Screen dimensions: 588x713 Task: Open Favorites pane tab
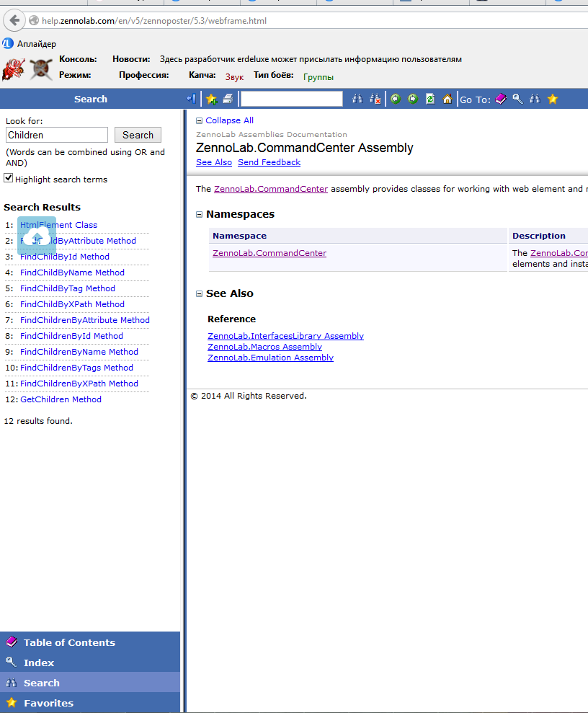90,702
